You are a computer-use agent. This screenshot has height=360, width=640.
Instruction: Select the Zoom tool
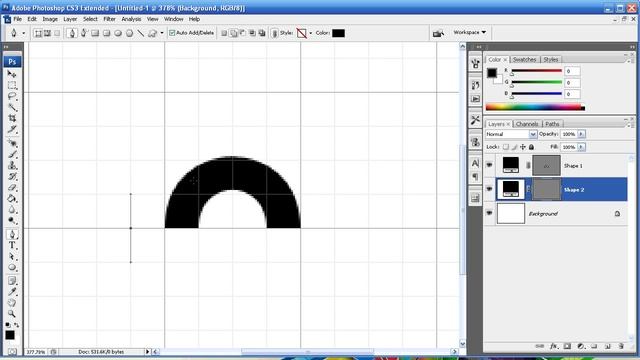pos(12,314)
